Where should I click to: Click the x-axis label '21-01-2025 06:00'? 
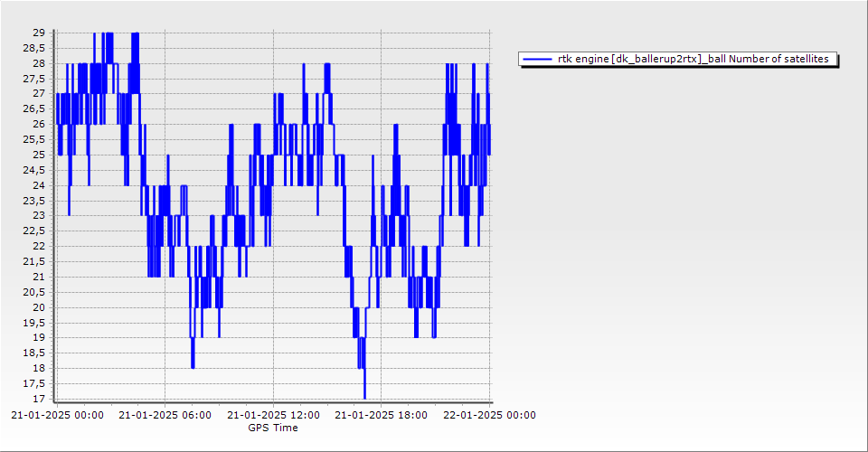click(165, 416)
